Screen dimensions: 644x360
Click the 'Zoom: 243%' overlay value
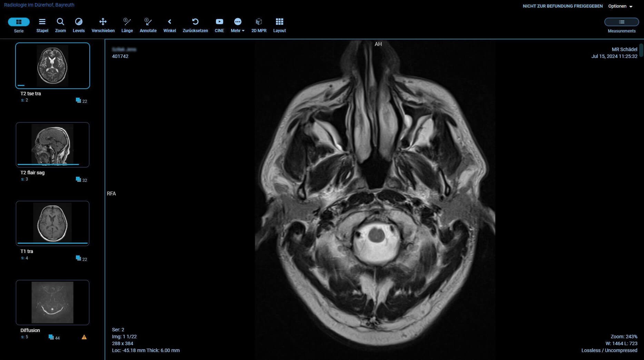[624, 337]
